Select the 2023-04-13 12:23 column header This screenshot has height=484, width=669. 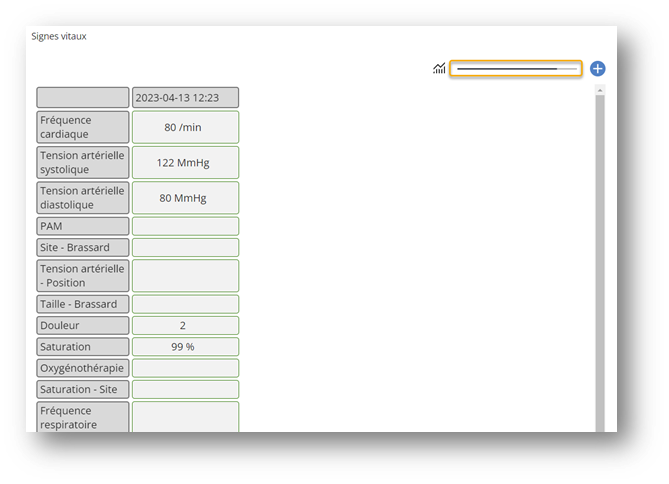(x=185, y=98)
